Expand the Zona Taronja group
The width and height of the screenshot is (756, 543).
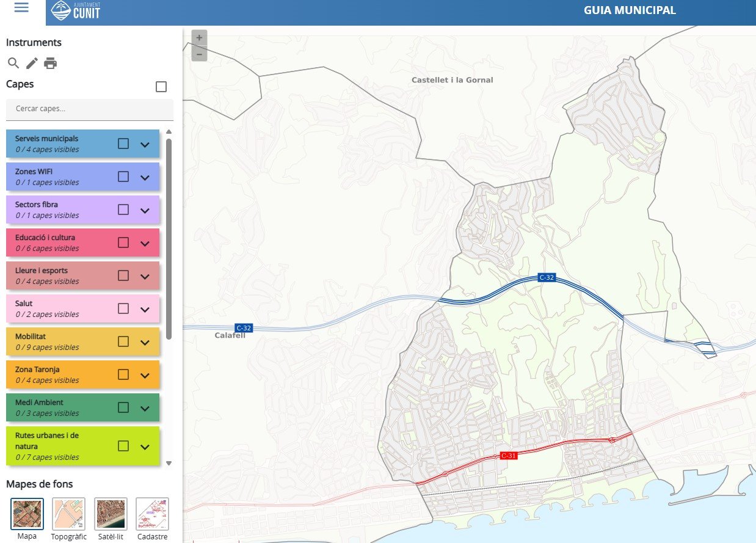click(x=145, y=375)
